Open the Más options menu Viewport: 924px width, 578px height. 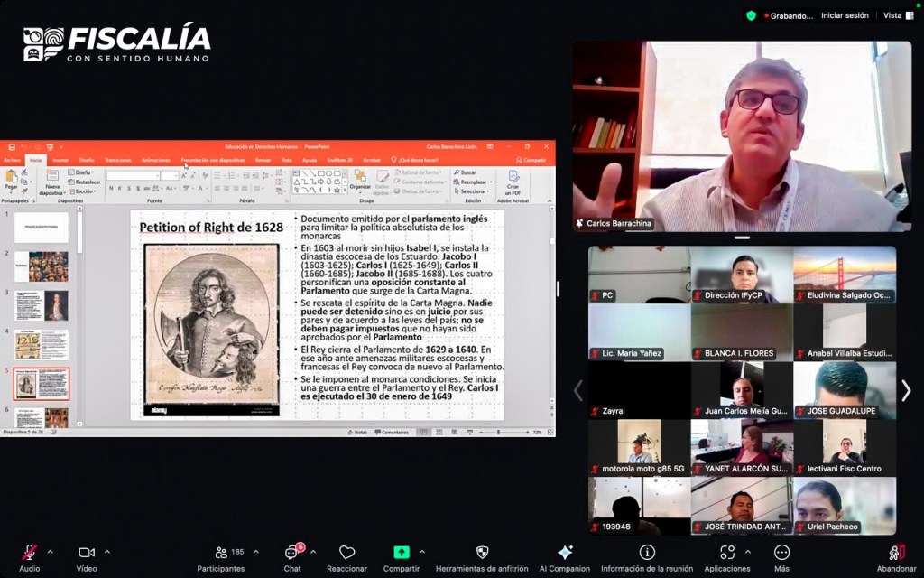[x=781, y=553]
